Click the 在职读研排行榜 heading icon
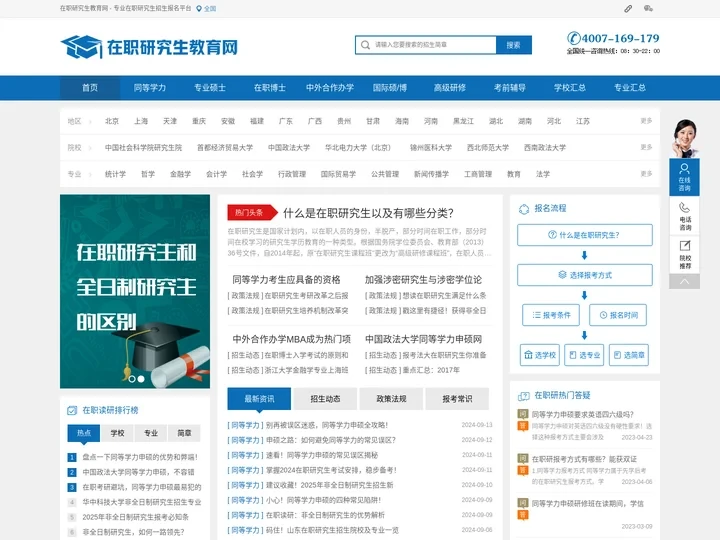 pyautogui.click(x=72, y=411)
